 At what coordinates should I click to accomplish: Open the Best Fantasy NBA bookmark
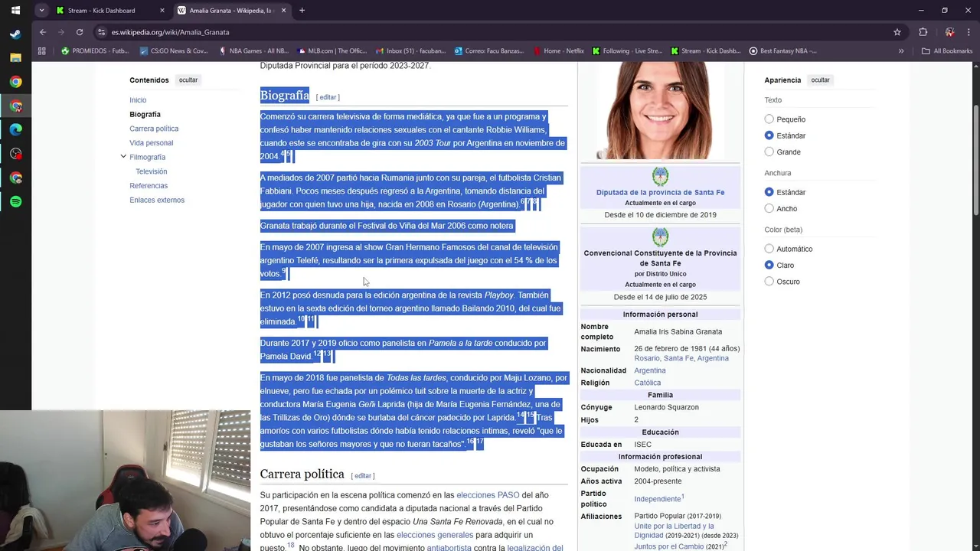(782, 51)
